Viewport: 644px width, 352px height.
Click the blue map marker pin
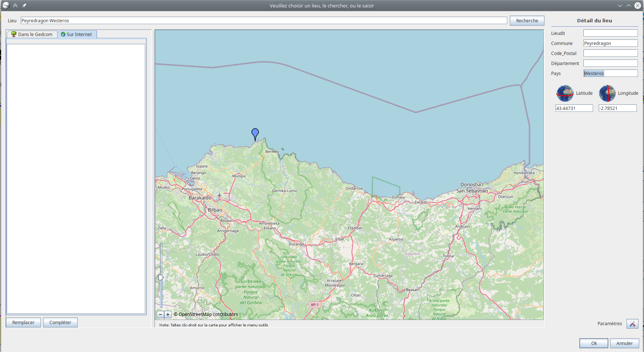click(x=255, y=134)
